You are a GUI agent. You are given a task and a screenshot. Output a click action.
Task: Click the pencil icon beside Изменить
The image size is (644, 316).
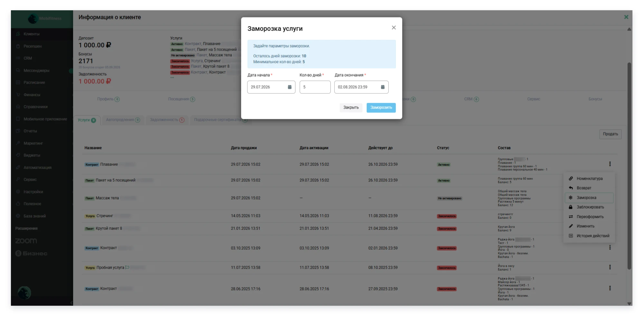point(571,226)
